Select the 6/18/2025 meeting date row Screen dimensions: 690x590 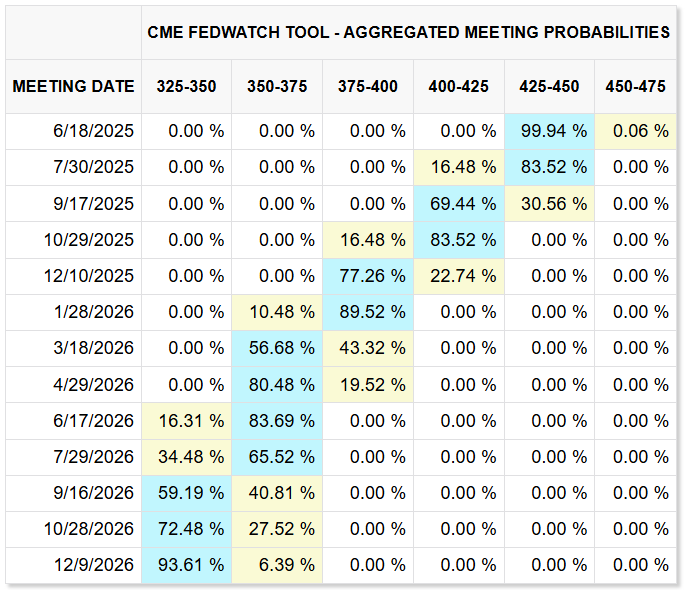(341, 131)
